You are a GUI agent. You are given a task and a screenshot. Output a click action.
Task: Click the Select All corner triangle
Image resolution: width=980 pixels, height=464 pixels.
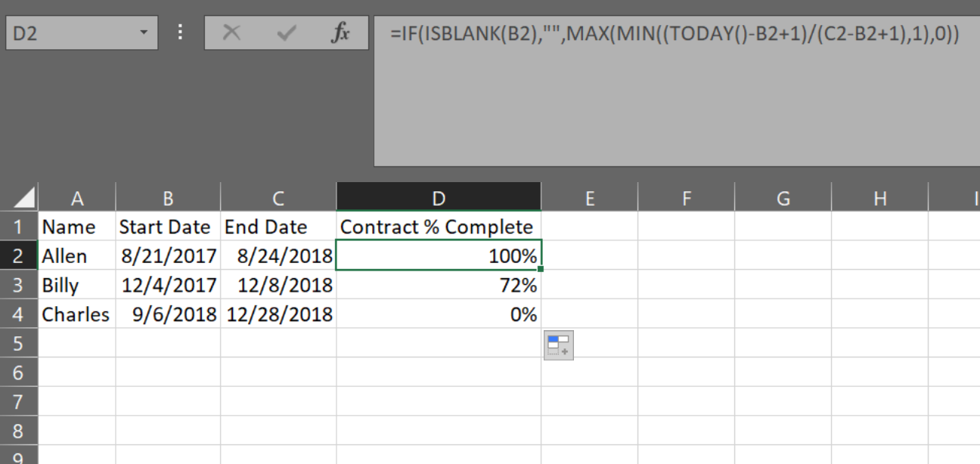(23, 198)
